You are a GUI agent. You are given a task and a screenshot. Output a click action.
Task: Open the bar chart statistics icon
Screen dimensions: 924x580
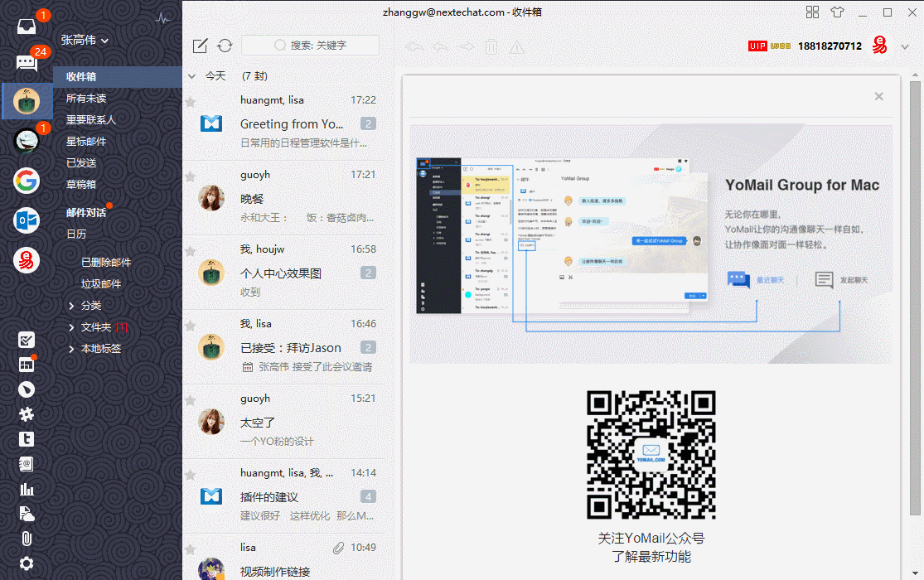tap(27, 489)
